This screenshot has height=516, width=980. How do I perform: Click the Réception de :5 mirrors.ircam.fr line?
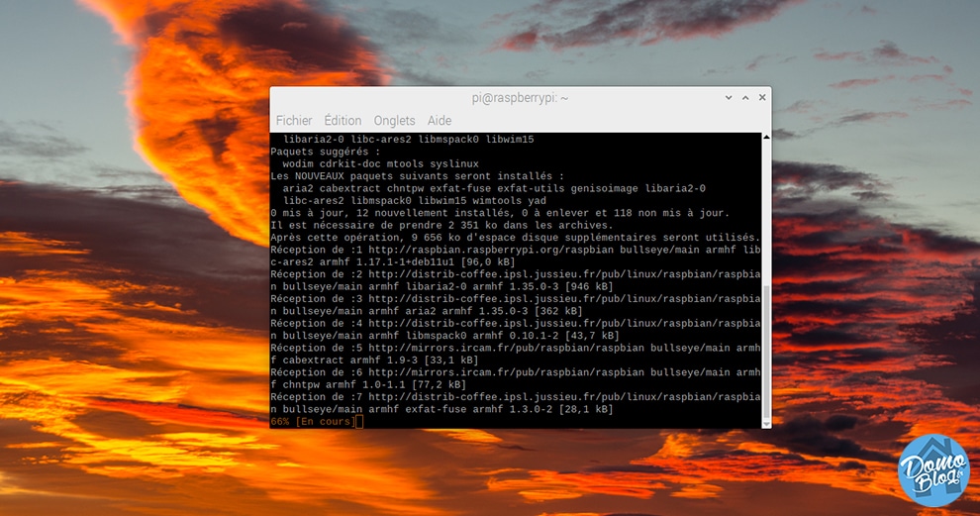click(515, 348)
